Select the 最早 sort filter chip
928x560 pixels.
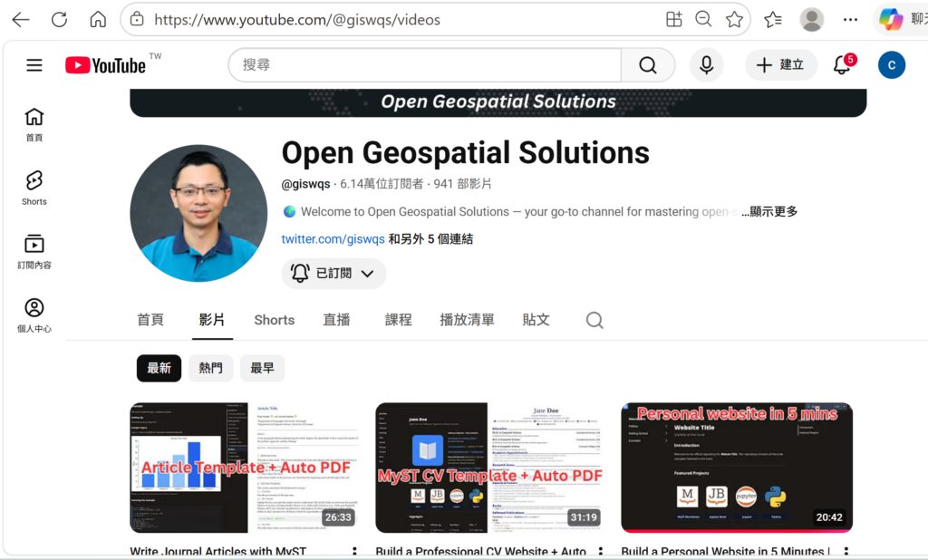(262, 368)
